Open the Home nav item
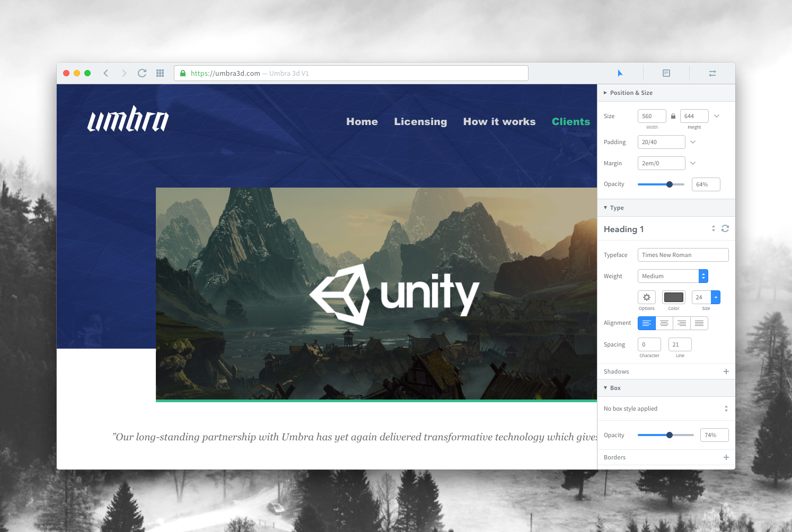Screen dimensions: 792x532 pos(362,121)
